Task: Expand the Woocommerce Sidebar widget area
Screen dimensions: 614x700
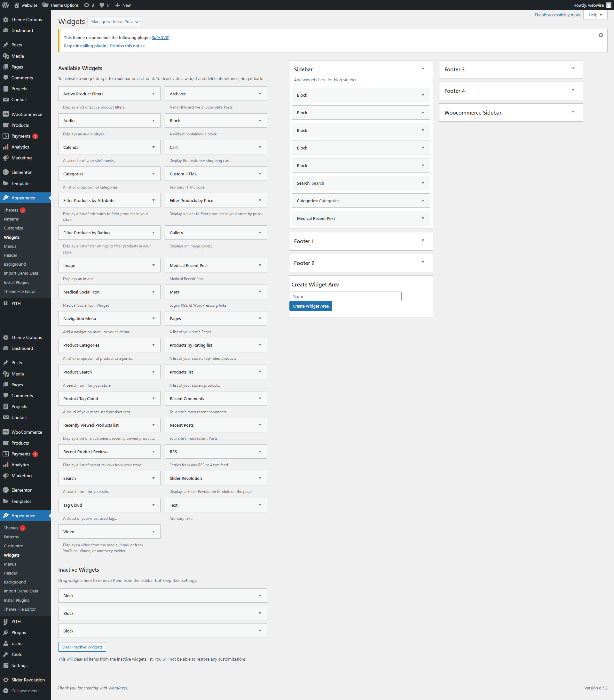Action: tap(573, 112)
